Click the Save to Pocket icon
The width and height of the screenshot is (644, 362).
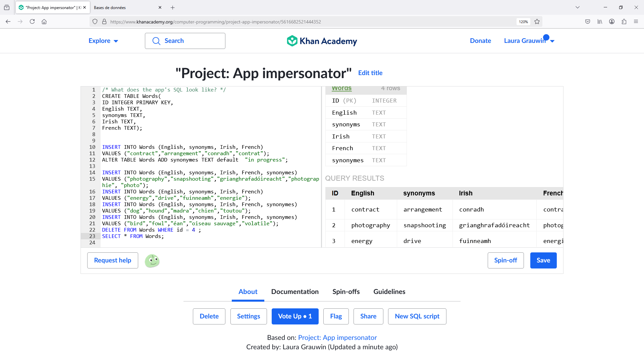click(588, 22)
